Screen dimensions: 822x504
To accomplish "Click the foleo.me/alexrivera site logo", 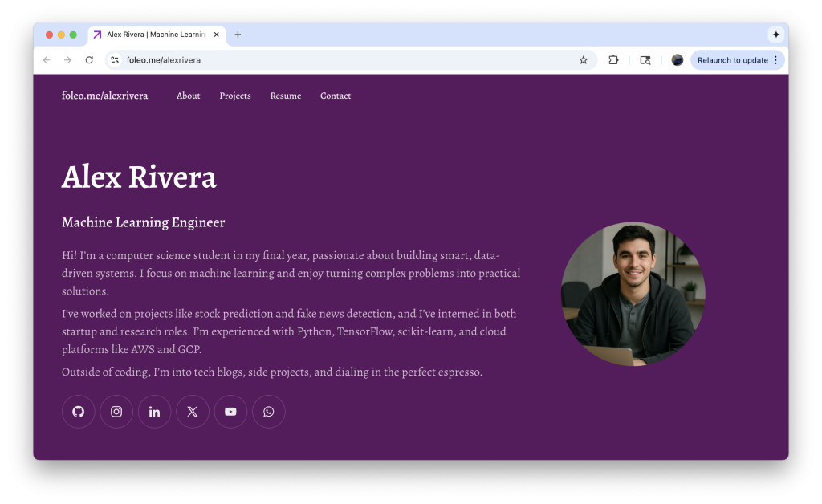I will click(x=105, y=96).
